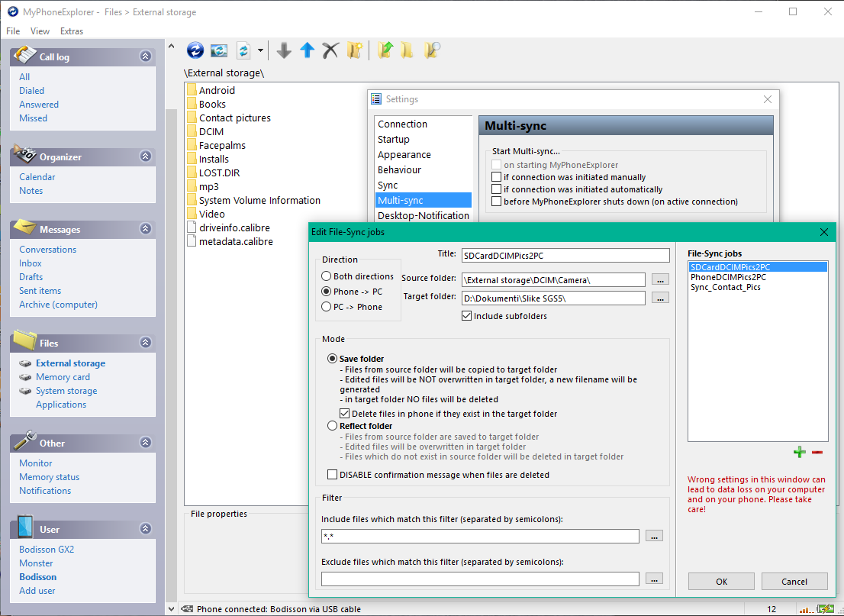Image resolution: width=844 pixels, height=616 pixels.
Task: Add a file-sync job with green plus
Action: [799, 452]
